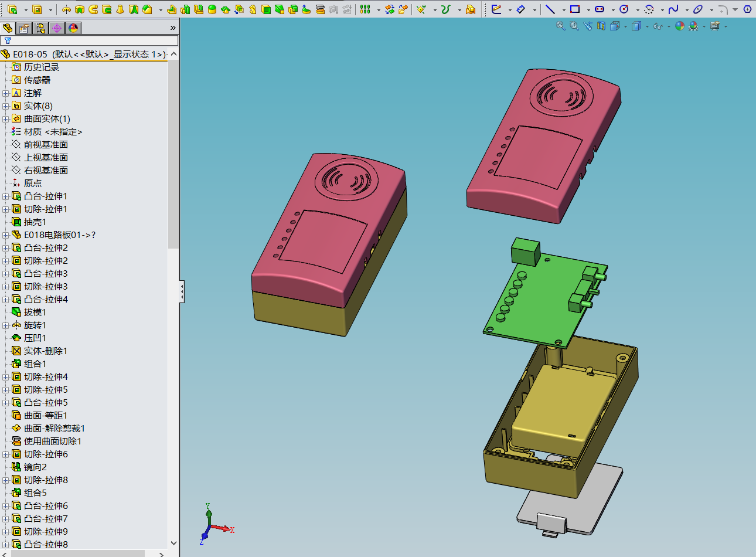Click the feature tree scroll-down arrow
This screenshot has height=557, width=756.
tap(173, 544)
